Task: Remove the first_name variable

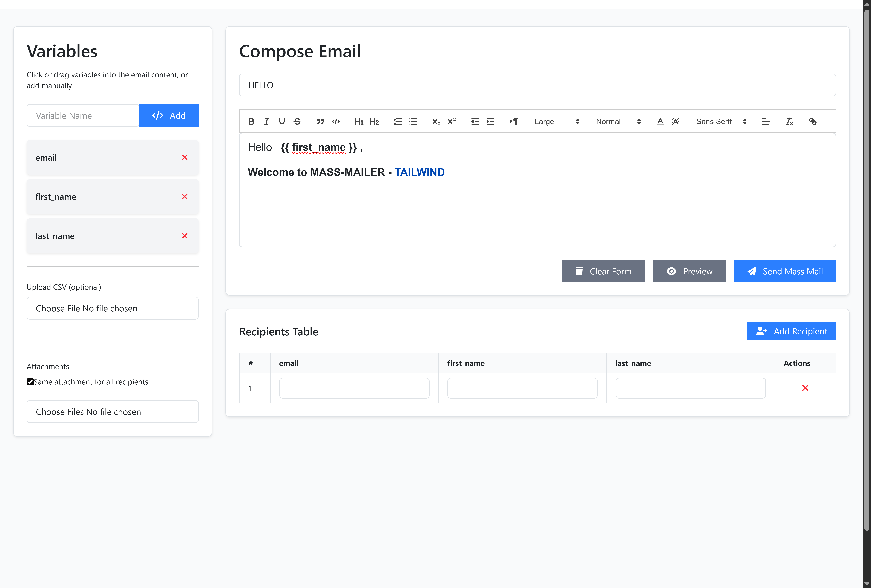Action: [184, 197]
